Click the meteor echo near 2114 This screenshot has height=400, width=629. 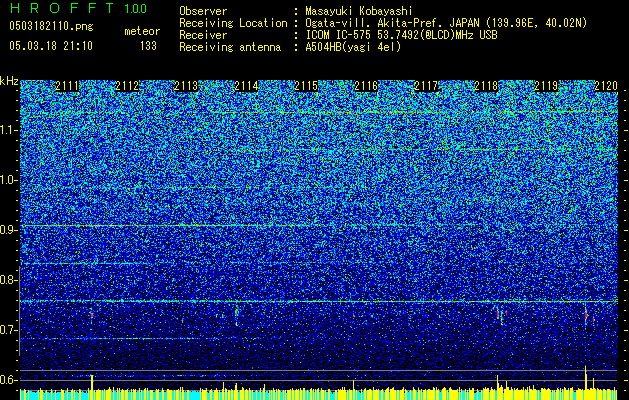pos(237,315)
